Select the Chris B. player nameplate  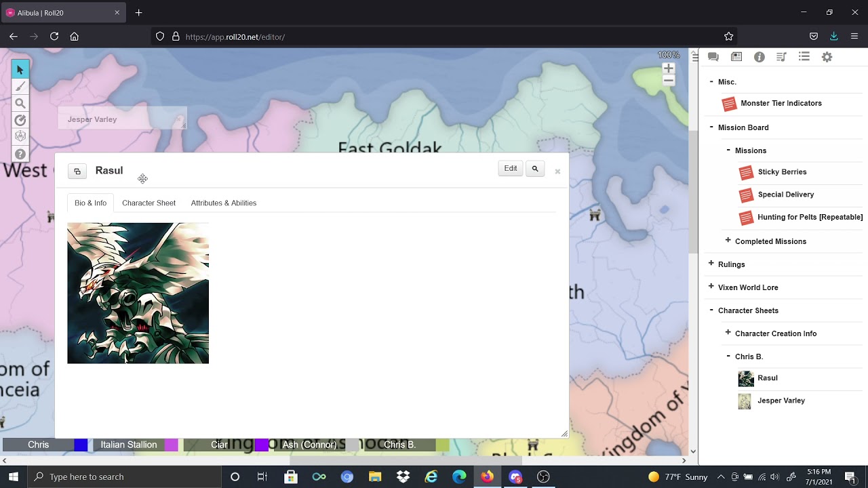(400, 445)
